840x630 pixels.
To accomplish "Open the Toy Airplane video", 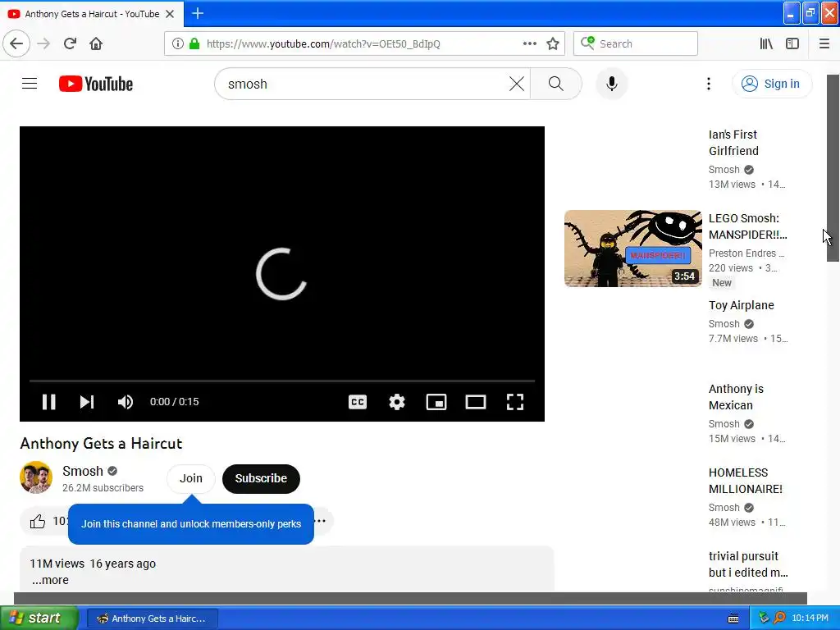I will (x=742, y=305).
